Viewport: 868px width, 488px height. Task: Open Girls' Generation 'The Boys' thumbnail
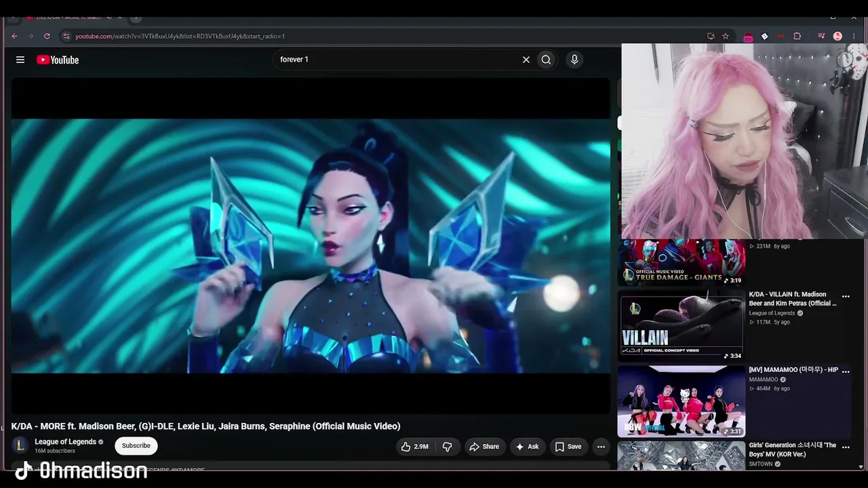[x=682, y=455]
